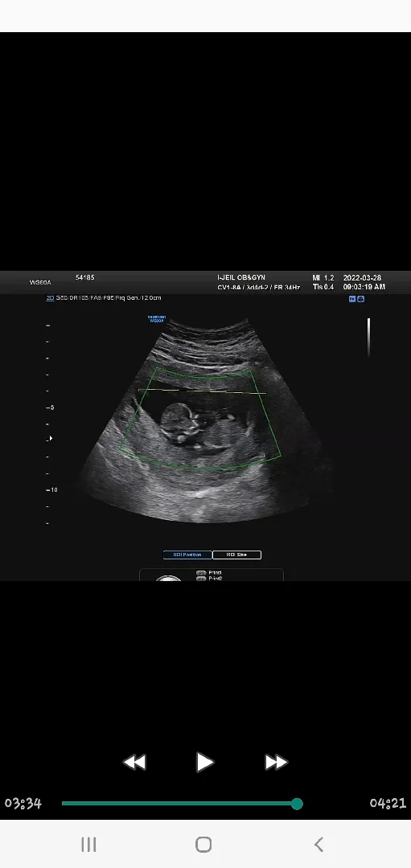Click the 2D mode label above the scan
411x868 pixels.
50,298
